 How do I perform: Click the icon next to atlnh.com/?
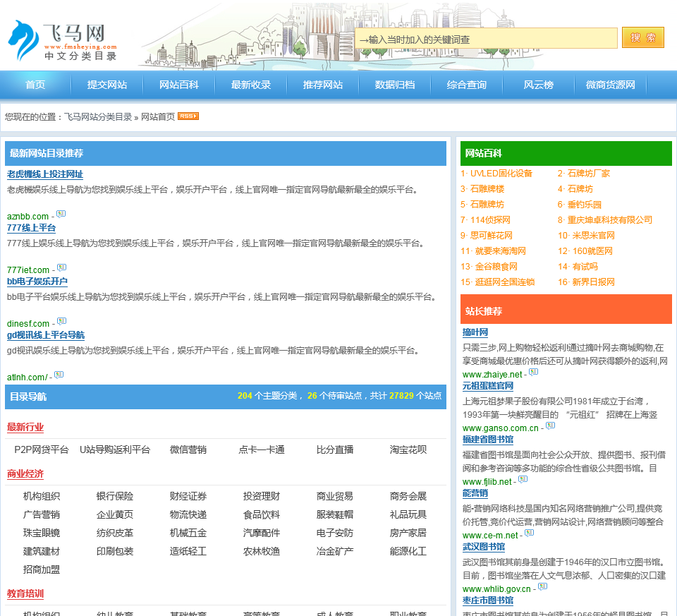pos(59,375)
